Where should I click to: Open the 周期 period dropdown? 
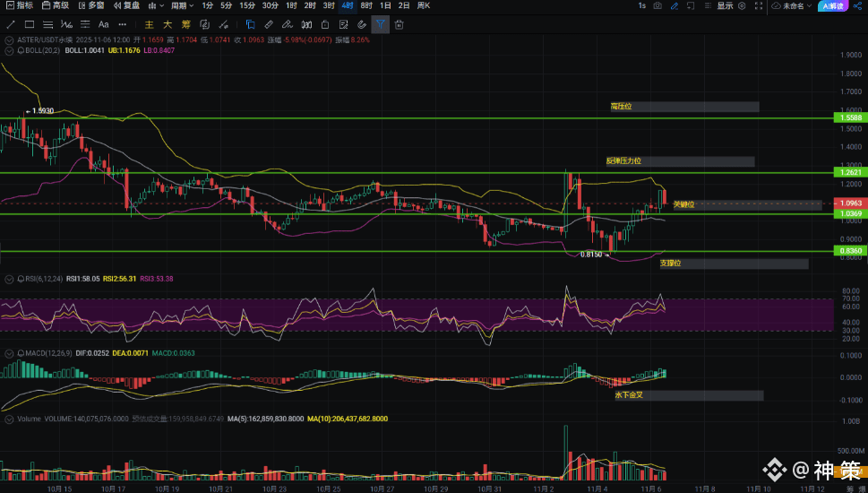pyautogui.click(x=182, y=5)
